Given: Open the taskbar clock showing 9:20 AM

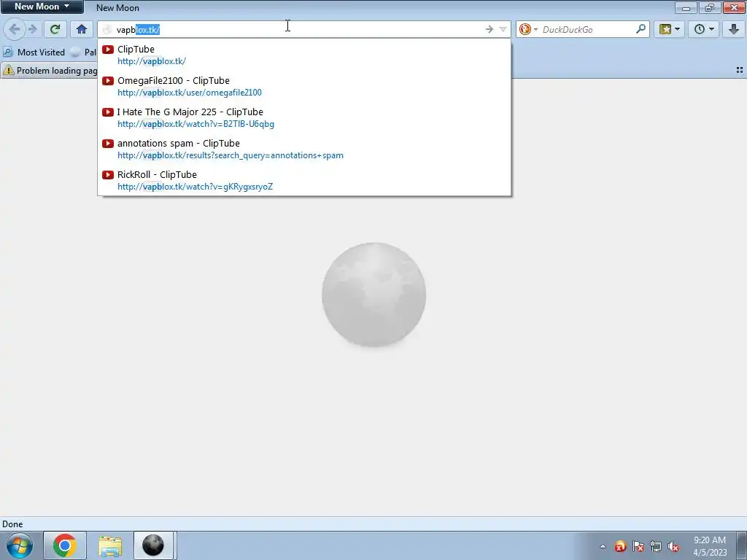Looking at the screenshot, I should [x=710, y=546].
